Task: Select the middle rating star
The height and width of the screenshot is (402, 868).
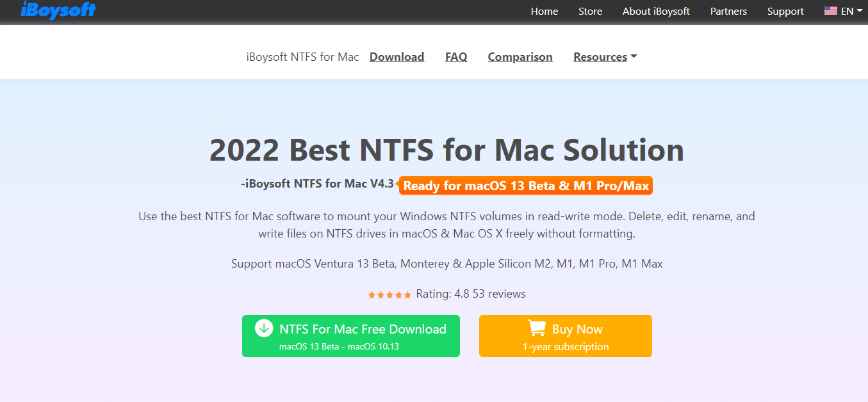Action: click(389, 294)
